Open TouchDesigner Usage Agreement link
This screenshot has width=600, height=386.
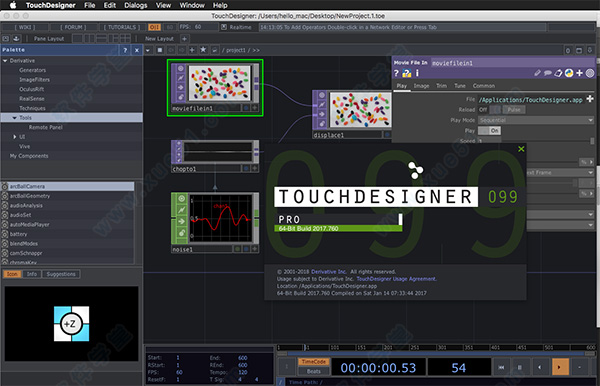396,279
